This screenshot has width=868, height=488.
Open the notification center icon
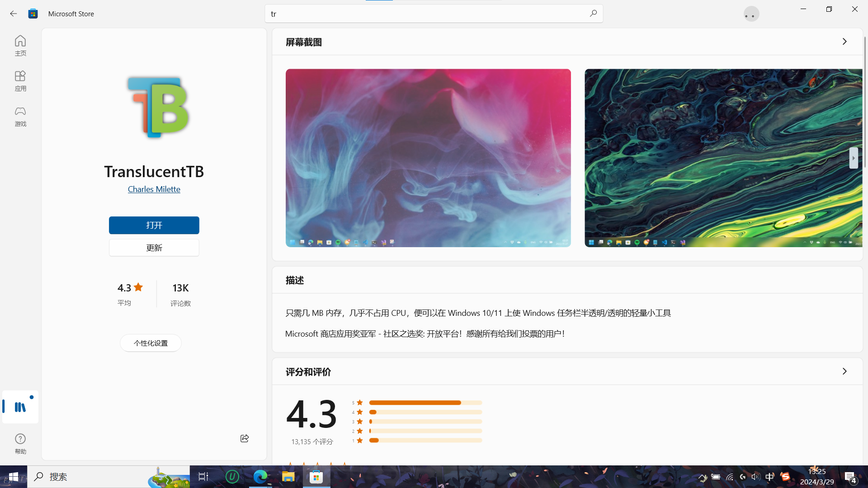[850, 477]
